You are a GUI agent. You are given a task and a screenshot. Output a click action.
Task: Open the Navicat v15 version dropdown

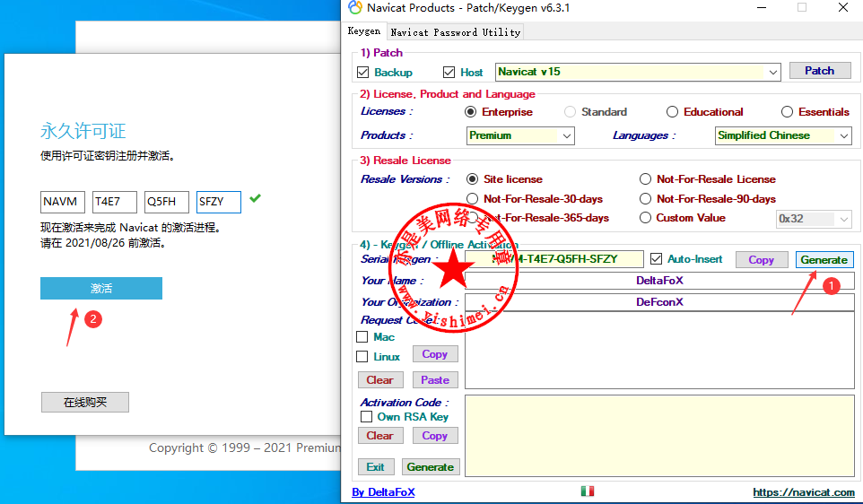click(772, 72)
